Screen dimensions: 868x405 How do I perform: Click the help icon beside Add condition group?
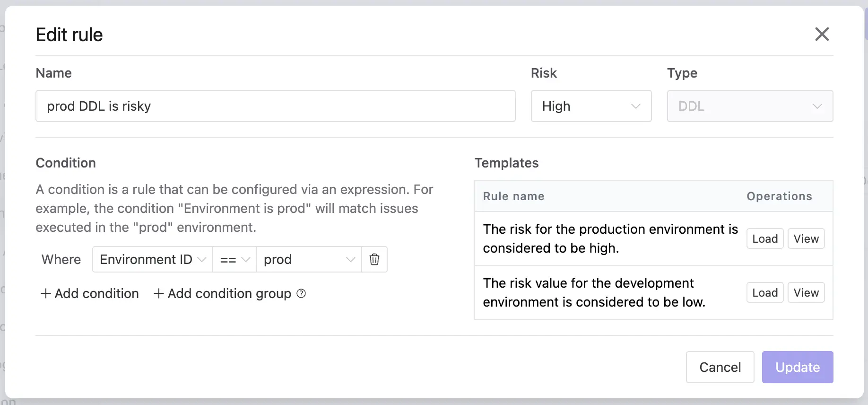(301, 293)
